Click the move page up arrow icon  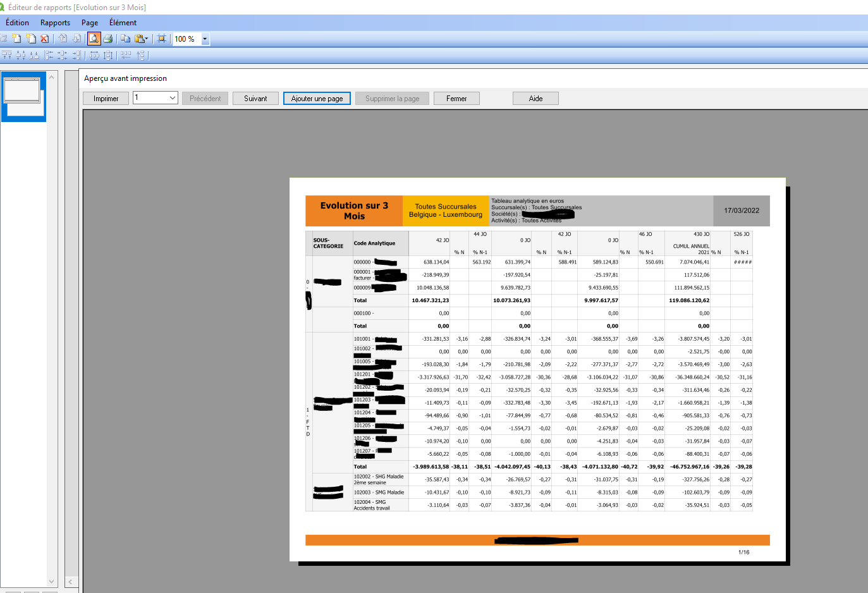point(63,39)
